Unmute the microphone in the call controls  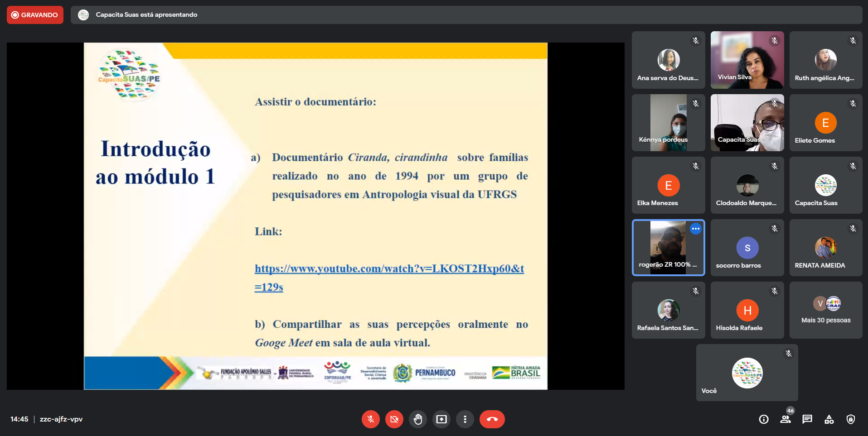370,419
